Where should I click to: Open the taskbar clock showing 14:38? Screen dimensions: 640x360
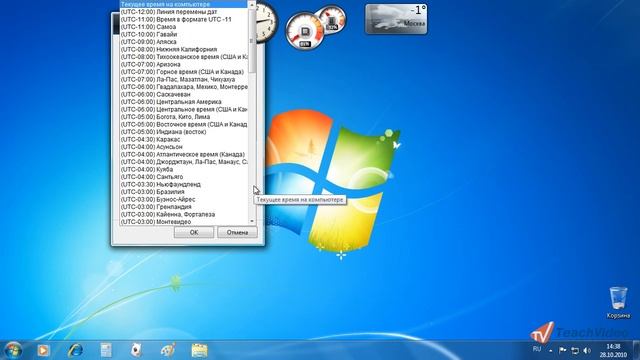[x=613, y=350]
